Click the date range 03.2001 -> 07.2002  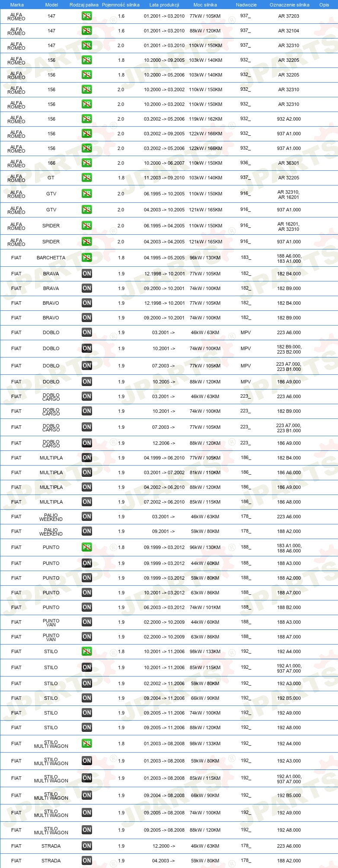[164, 472]
